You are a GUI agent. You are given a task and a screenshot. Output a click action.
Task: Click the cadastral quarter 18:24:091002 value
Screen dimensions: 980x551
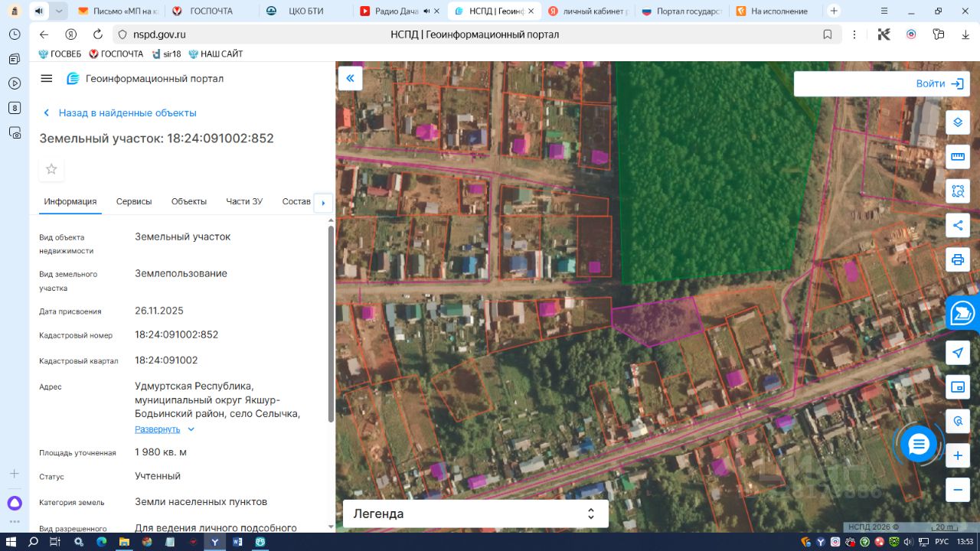point(166,360)
